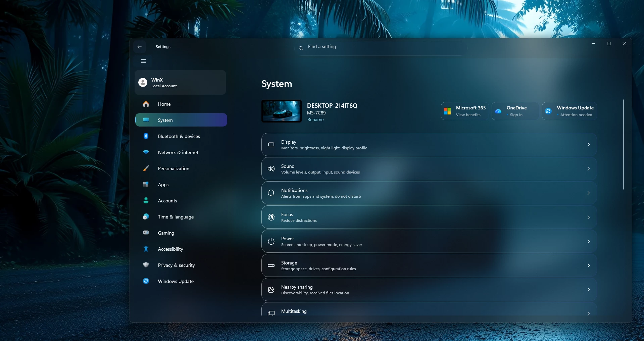The image size is (644, 341).
Task: Open Multitasking settings label
Action: (x=294, y=311)
